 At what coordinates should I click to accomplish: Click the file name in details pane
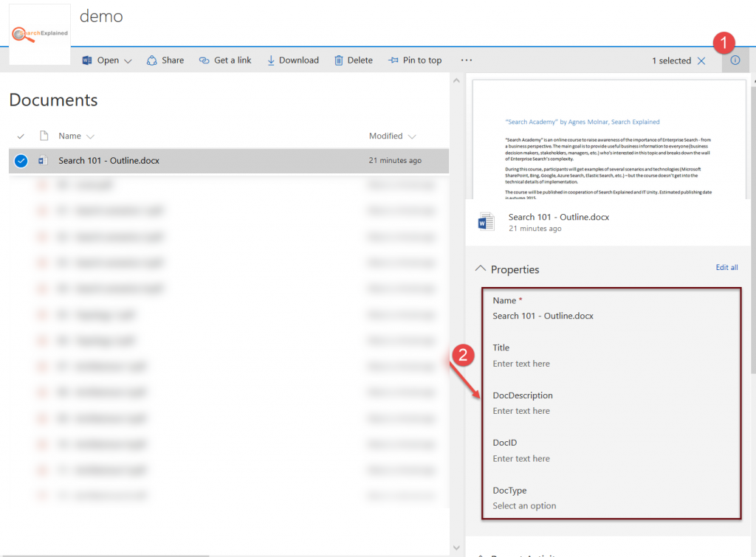point(558,218)
